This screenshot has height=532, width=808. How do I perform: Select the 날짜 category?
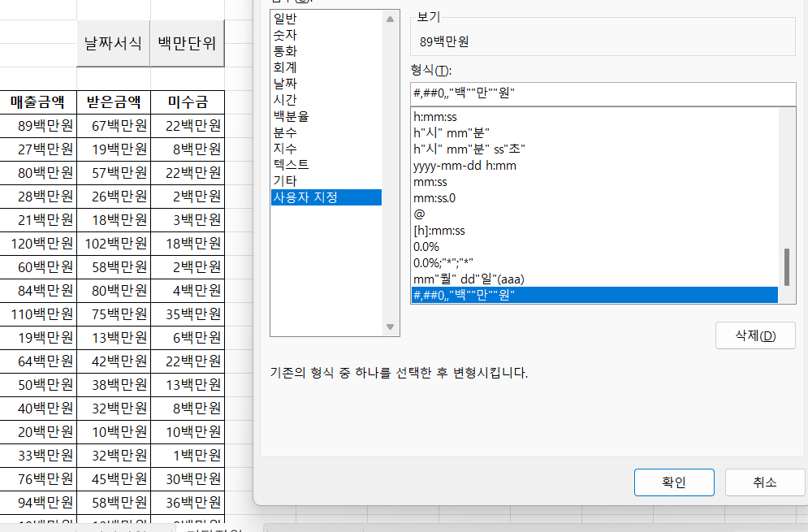click(x=285, y=84)
